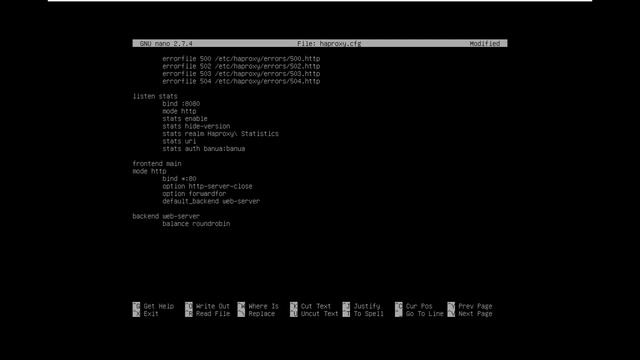
Task: Click the 'stats realm Haproxy\ Statistics' line
Action: (220, 134)
